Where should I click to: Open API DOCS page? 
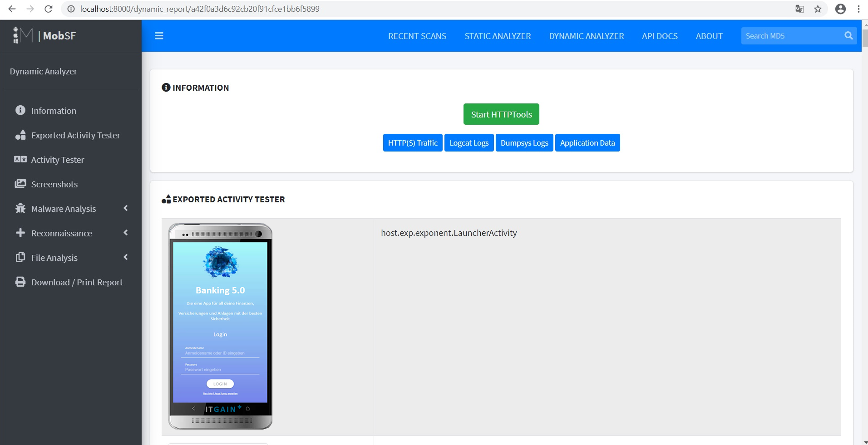(660, 36)
